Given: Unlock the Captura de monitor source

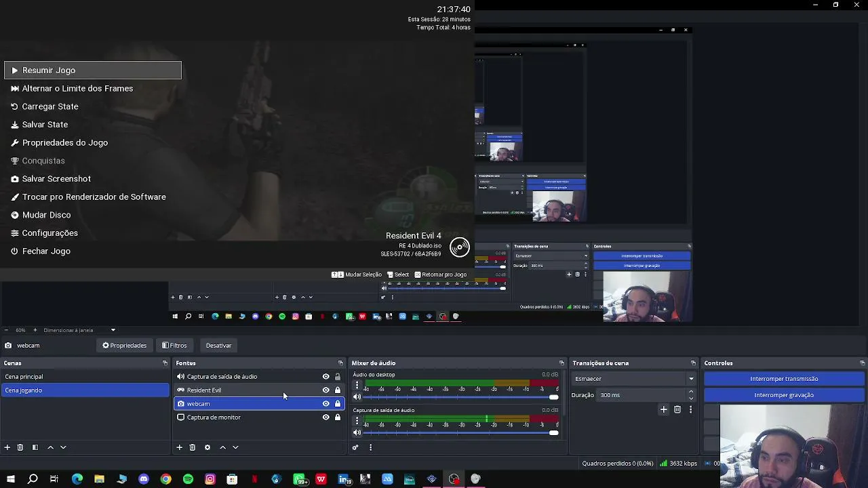Looking at the screenshot, I should pyautogui.click(x=338, y=418).
